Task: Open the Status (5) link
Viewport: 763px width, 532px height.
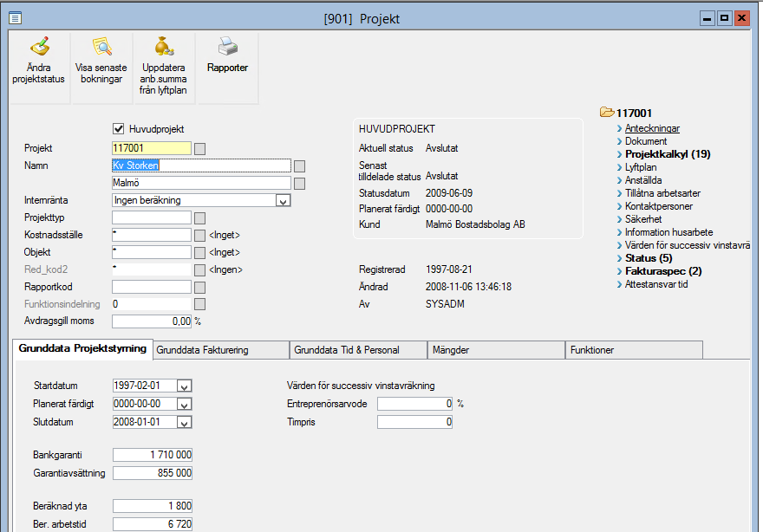Action: [649, 258]
